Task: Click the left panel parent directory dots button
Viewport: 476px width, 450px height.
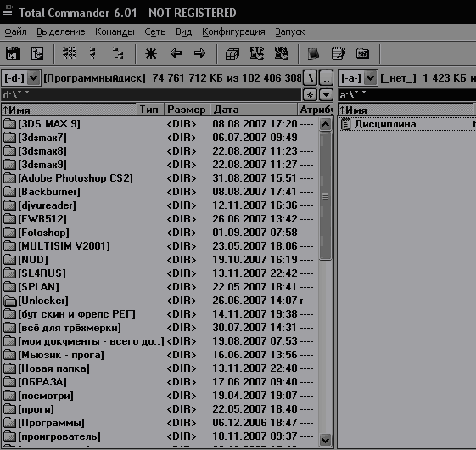Action: [x=327, y=78]
